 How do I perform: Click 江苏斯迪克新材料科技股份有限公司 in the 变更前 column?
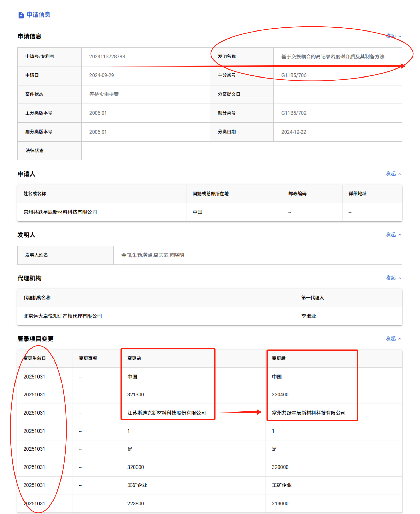click(166, 413)
